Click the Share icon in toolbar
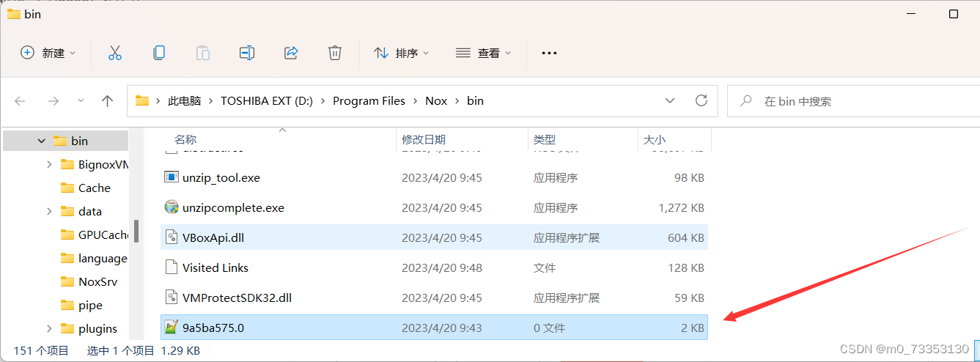 click(291, 53)
